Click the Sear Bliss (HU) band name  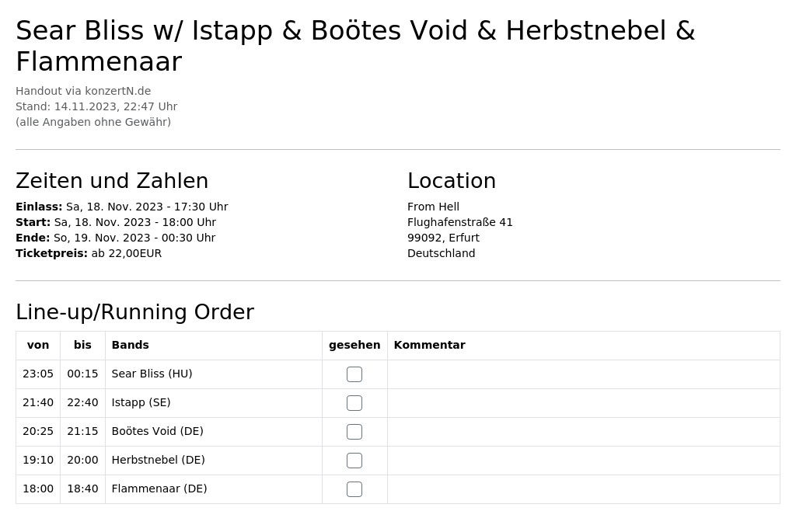click(x=152, y=374)
